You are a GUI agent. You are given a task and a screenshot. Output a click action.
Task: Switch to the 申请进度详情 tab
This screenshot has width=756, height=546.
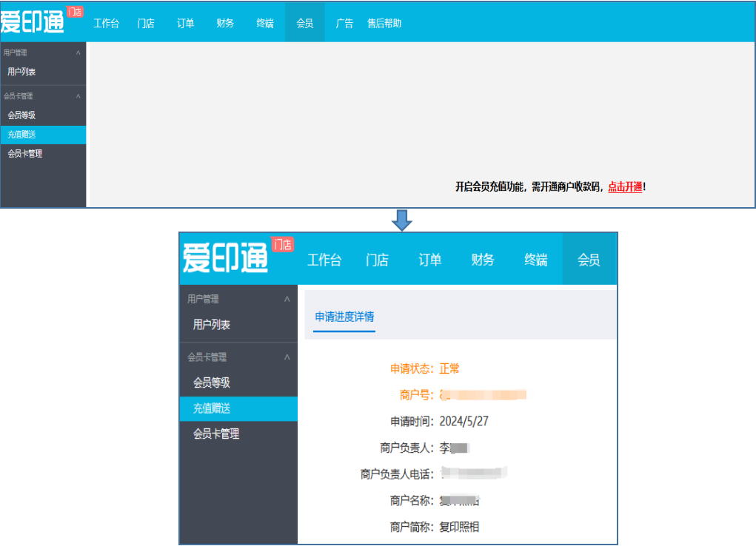[x=344, y=317]
